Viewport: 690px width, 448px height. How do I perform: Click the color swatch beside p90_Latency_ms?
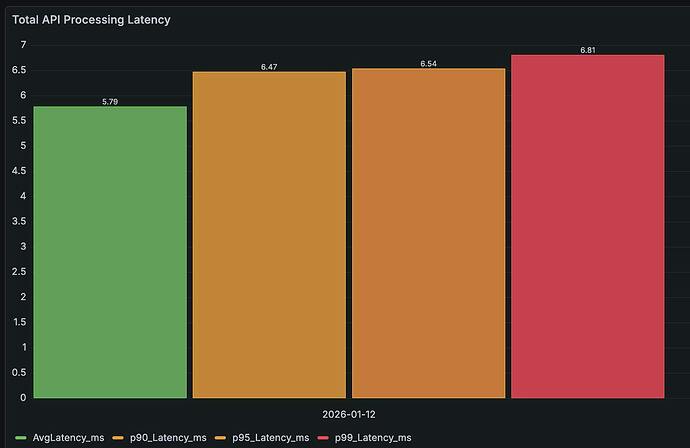point(118,438)
